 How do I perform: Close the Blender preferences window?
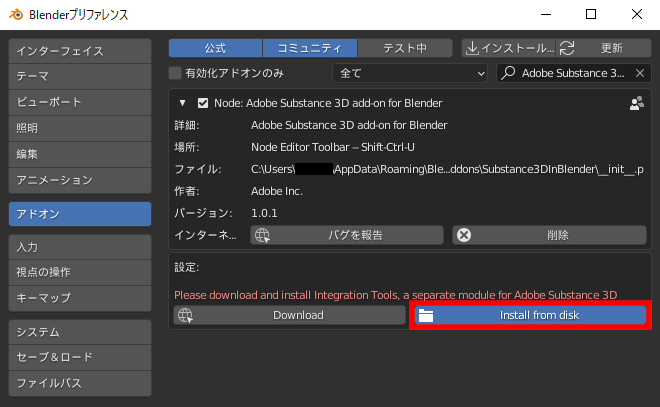(637, 14)
